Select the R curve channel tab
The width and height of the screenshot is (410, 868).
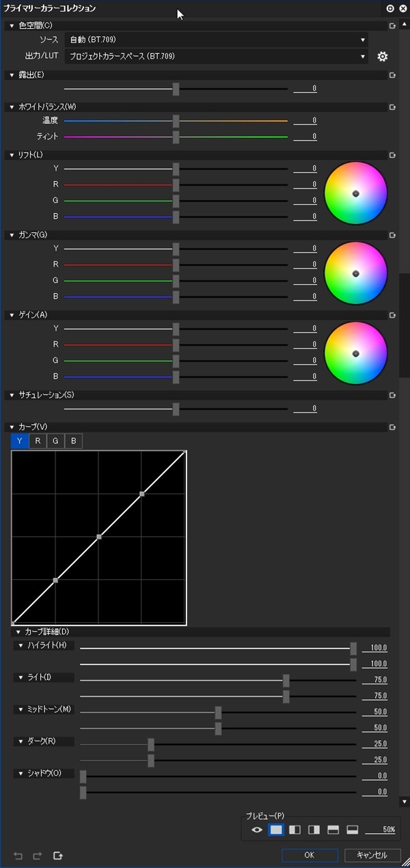pos(38,441)
